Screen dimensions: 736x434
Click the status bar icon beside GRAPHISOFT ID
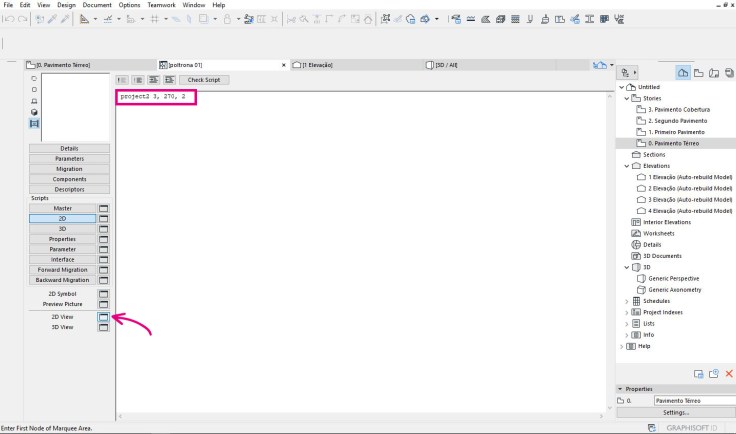[x=652, y=427]
